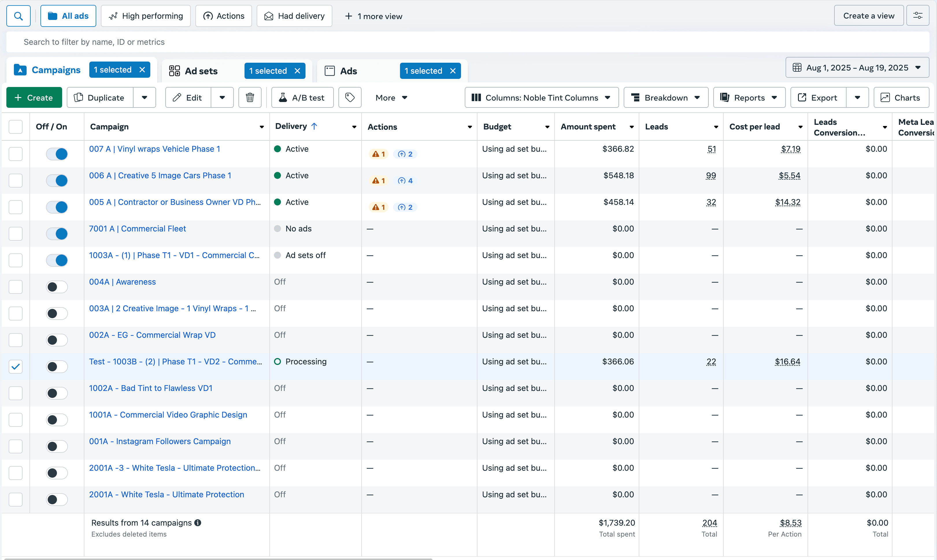
Task: Switch to the Ads tab
Action: pos(348,71)
